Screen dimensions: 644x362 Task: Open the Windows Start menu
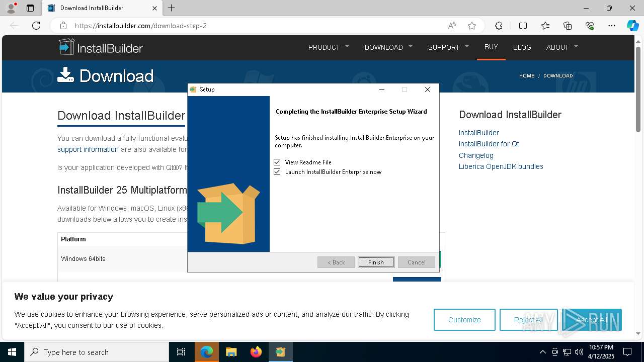(x=12, y=352)
